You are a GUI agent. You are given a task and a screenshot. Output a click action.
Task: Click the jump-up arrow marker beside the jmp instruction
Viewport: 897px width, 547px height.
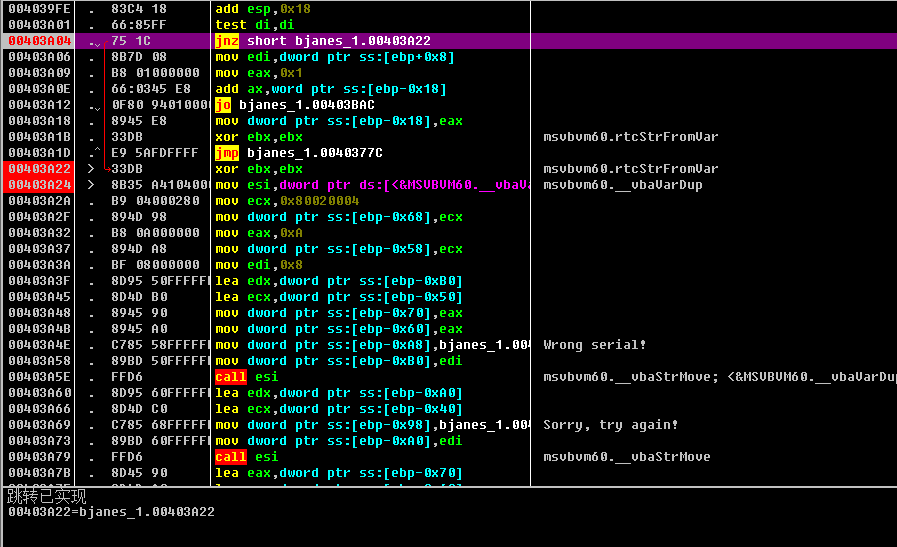tap(95, 153)
